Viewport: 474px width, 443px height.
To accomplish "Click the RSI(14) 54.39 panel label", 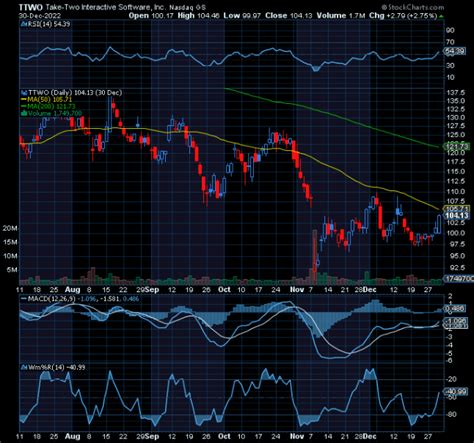I will [49, 24].
